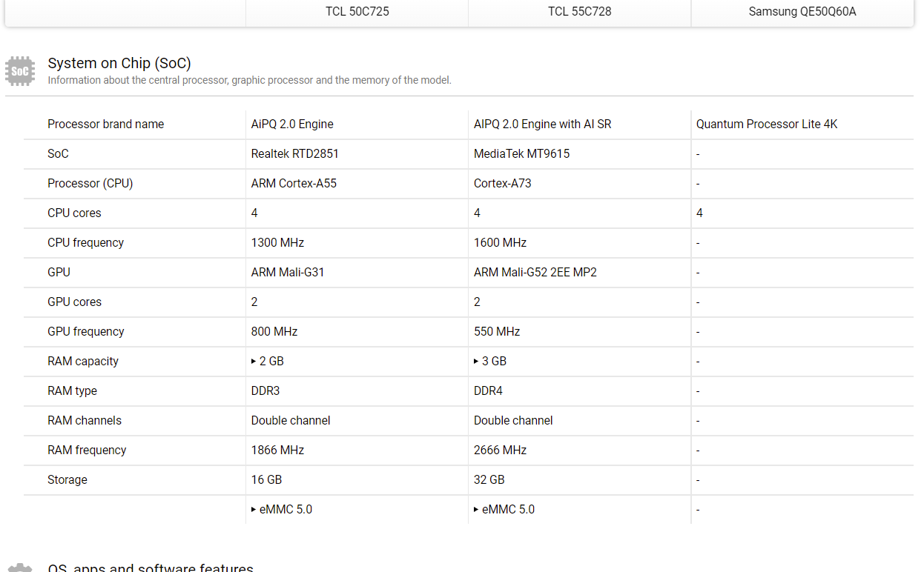Click the SoC section description text
Screen dimensions: 924x572
point(249,80)
